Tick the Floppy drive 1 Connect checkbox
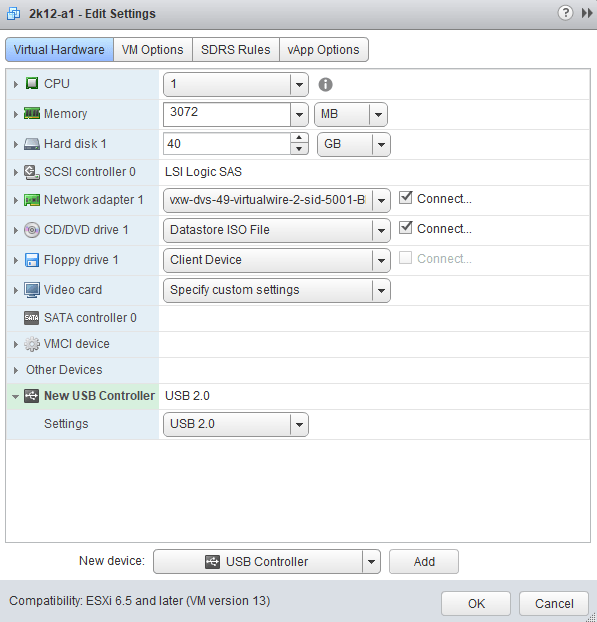The image size is (597, 622). tap(405, 258)
